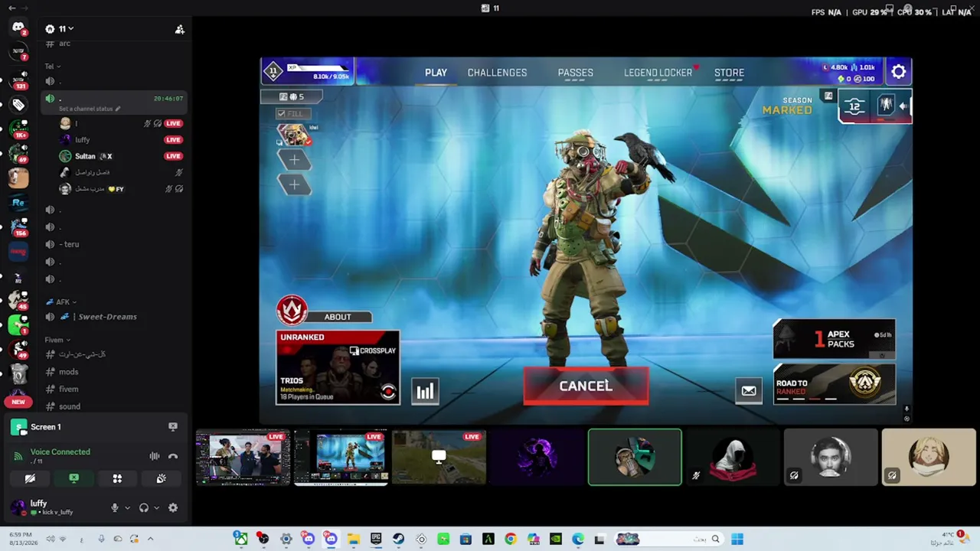The height and width of the screenshot is (551, 980).
Task: Open Apex game settings gear icon
Action: [x=899, y=72]
